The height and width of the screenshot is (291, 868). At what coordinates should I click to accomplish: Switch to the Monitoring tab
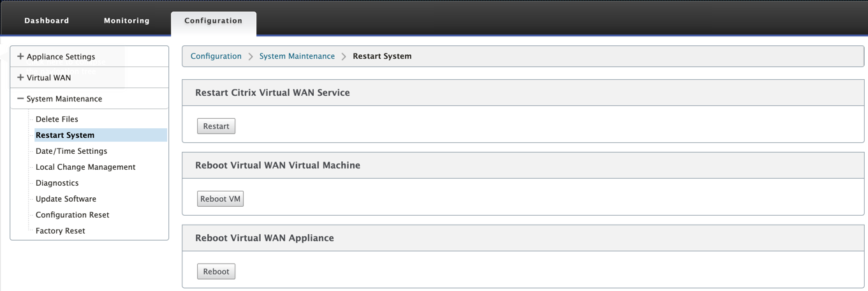pos(127,20)
